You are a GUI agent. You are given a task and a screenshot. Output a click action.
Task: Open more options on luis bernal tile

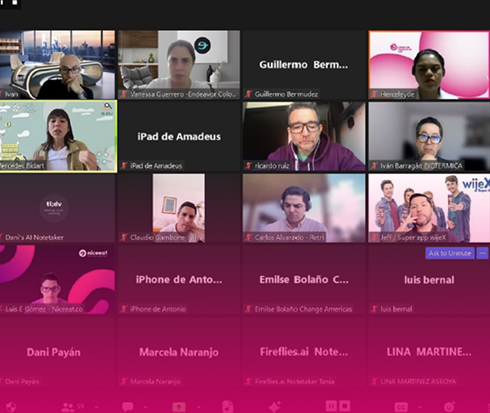(x=482, y=253)
